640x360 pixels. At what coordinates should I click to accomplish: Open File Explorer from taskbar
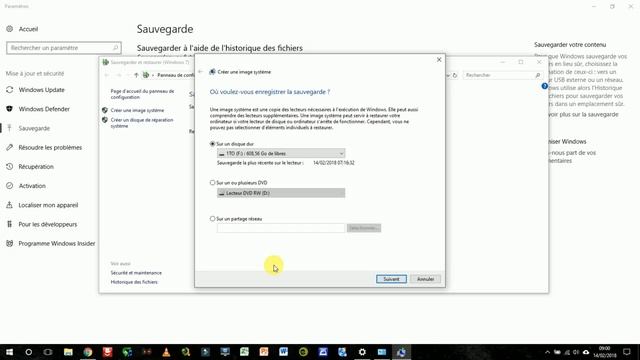click(x=68, y=352)
